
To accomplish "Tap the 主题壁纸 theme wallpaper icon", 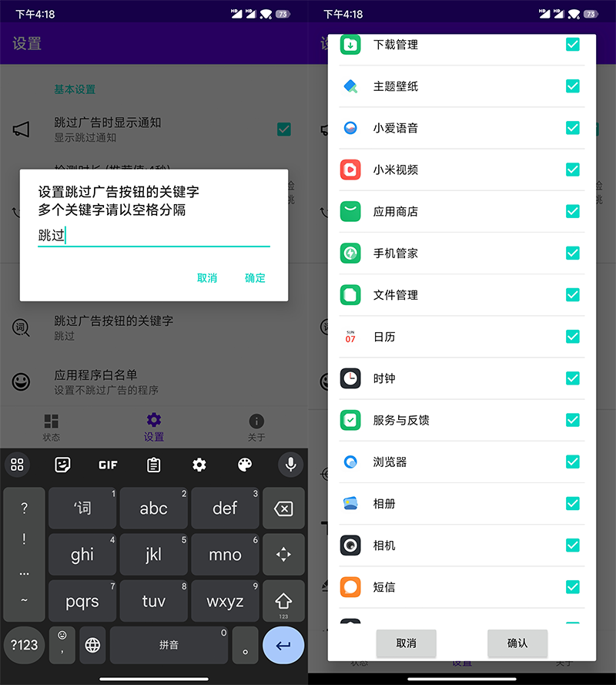I will click(350, 86).
